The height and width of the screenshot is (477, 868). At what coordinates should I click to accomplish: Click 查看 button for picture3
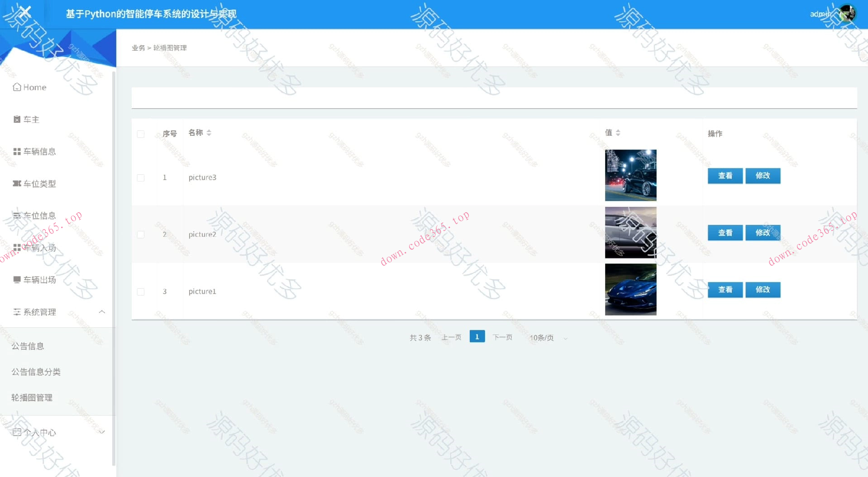pos(725,176)
